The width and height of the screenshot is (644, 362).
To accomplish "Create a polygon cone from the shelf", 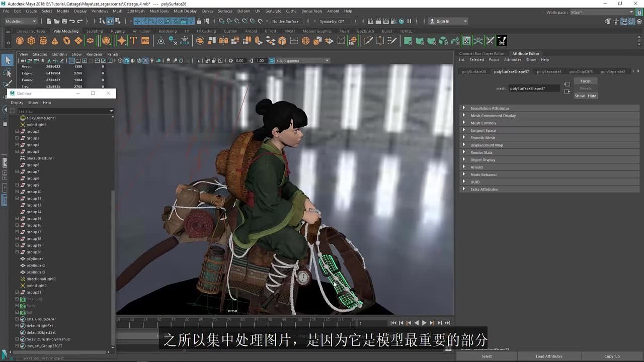I will pyautogui.click(x=55, y=41).
